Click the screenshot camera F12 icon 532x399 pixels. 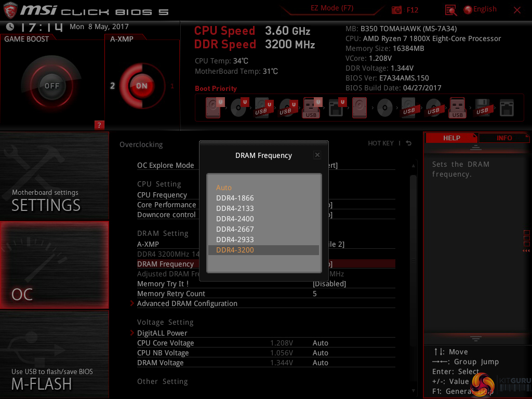(396, 10)
